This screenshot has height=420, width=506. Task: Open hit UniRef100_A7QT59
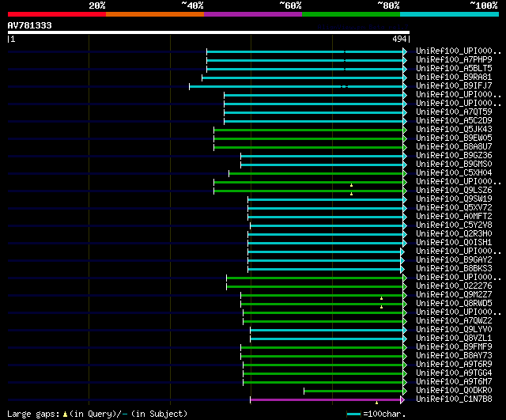point(454,112)
